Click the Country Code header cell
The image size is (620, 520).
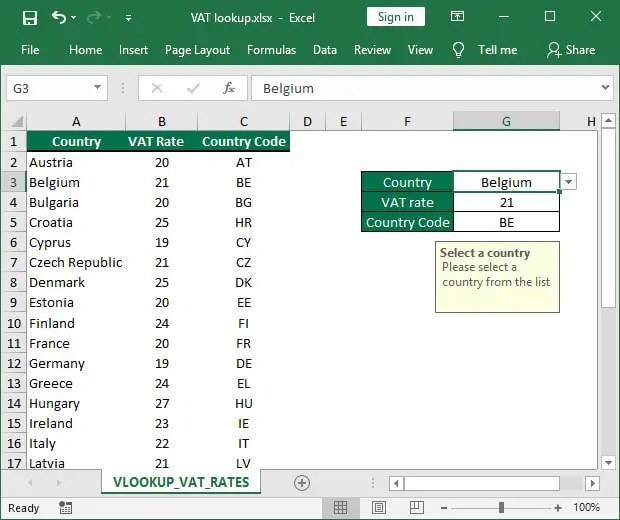[244, 141]
